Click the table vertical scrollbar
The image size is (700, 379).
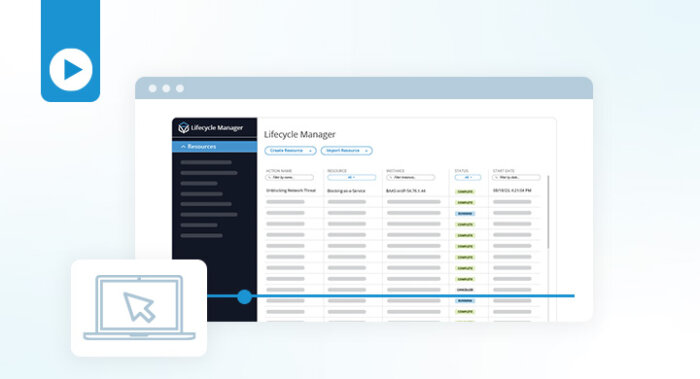(x=548, y=212)
